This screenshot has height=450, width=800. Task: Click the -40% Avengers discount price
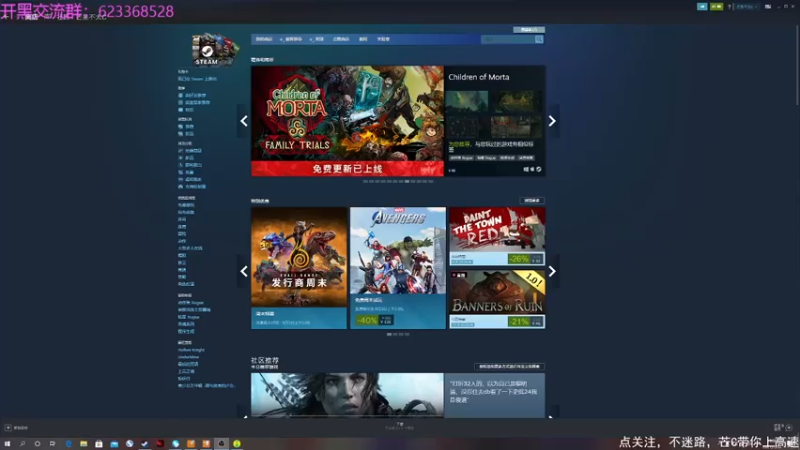[x=374, y=320]
